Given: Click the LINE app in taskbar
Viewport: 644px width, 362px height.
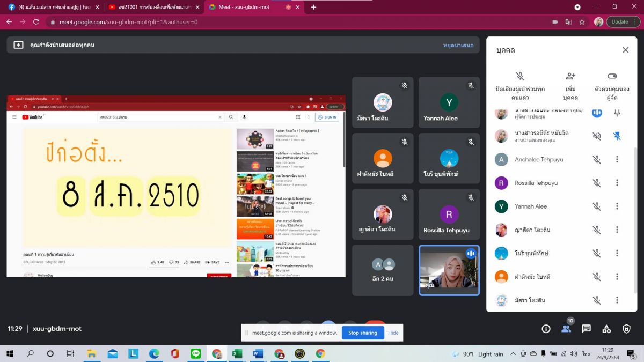Looking at the screenshot, I should (195, 353).
